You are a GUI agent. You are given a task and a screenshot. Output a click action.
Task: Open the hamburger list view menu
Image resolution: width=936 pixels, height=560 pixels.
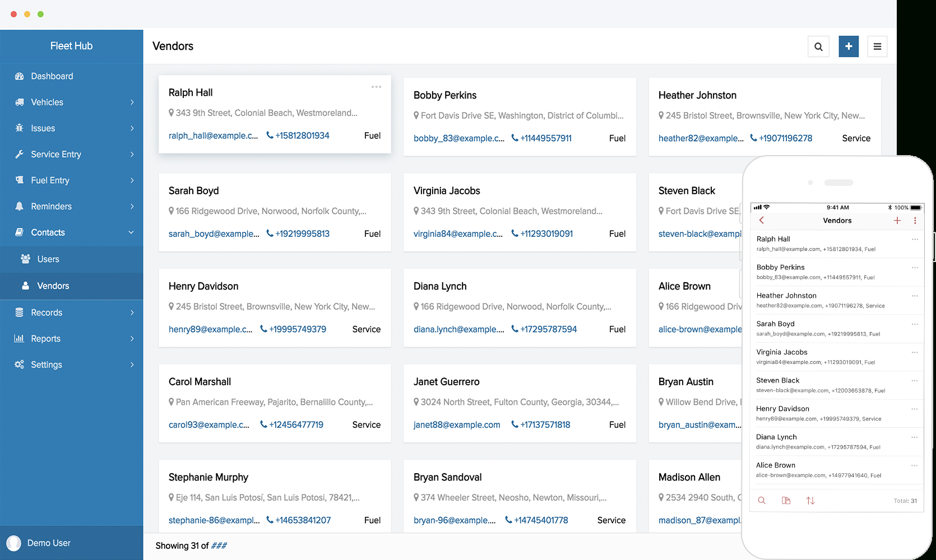click(877, 46)
